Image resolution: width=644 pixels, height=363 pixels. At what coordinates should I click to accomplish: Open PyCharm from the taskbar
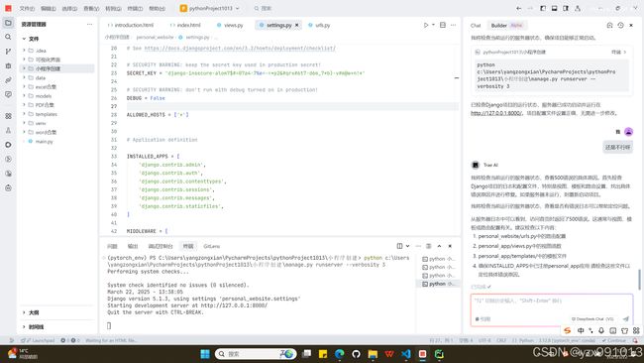coord(439,353)
